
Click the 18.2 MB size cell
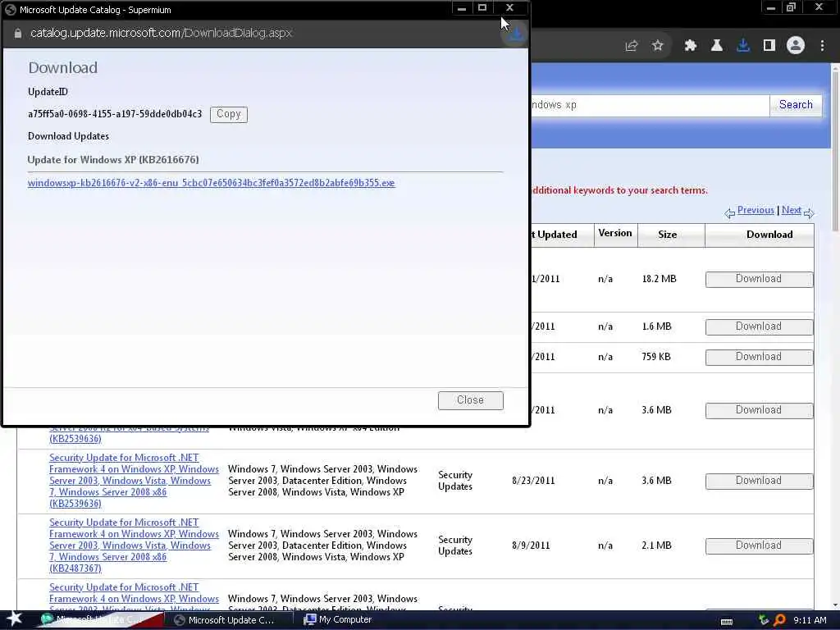(x=659, y=279)
